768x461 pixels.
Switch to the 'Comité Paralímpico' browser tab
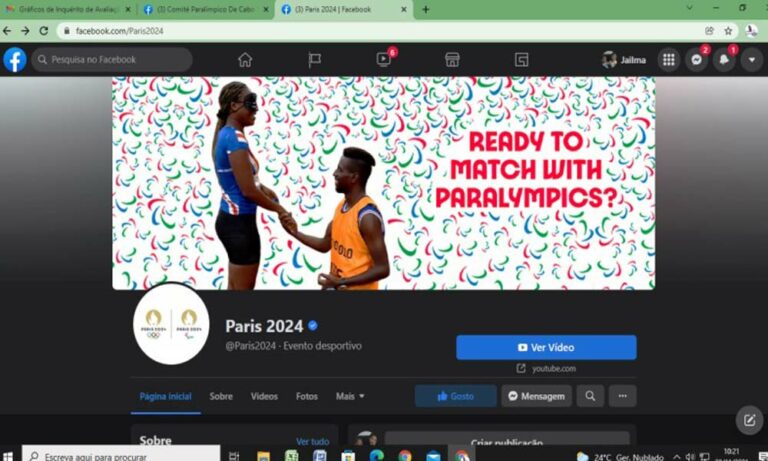[206, 9]
